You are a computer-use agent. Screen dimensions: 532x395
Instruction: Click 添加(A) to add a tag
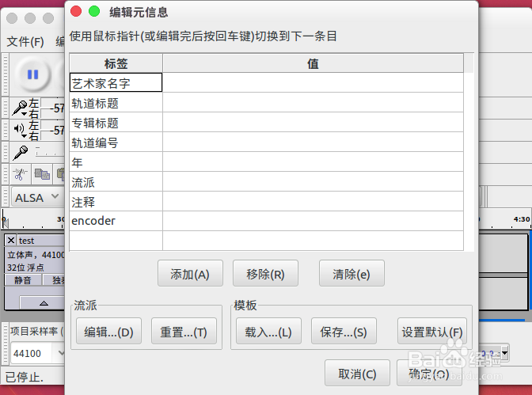click(x=190, y=274)
